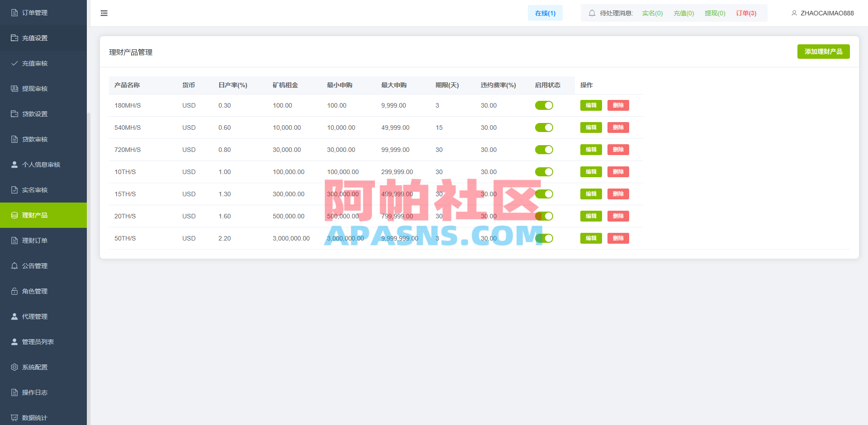Click the 管理员列表 person icon
This screenshot has height=425, width=868.
click(x=14, y=342)
